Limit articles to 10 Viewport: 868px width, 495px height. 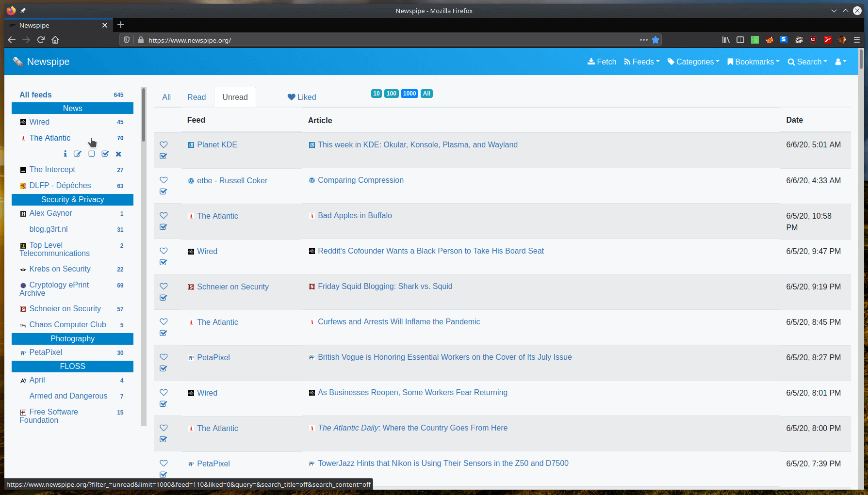click(377, 94)
